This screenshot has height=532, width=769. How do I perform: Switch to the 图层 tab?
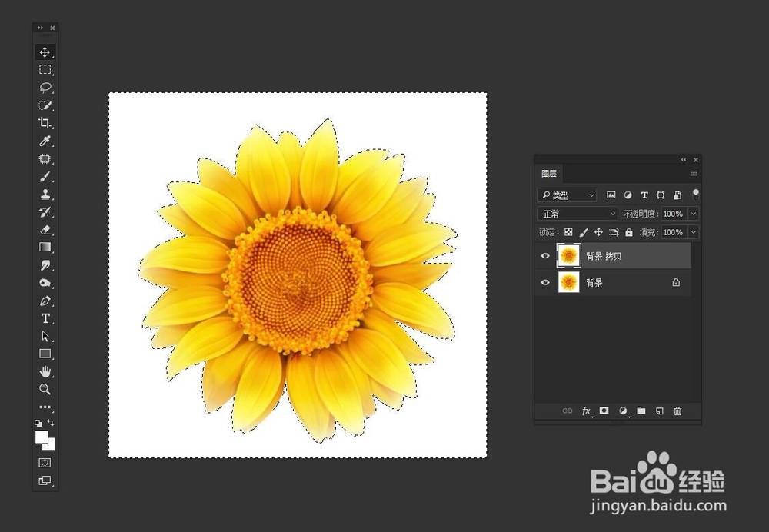click(549, 174)
